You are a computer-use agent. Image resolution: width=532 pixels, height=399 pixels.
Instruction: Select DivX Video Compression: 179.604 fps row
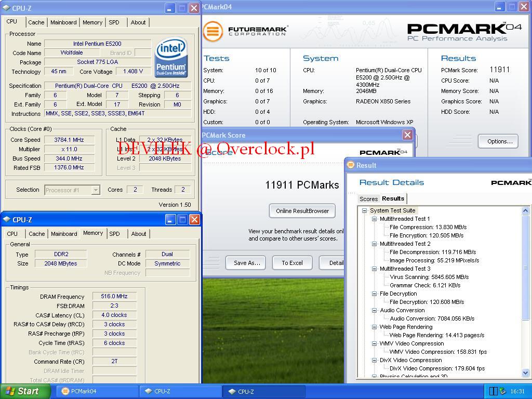click(x=437, y=368)
